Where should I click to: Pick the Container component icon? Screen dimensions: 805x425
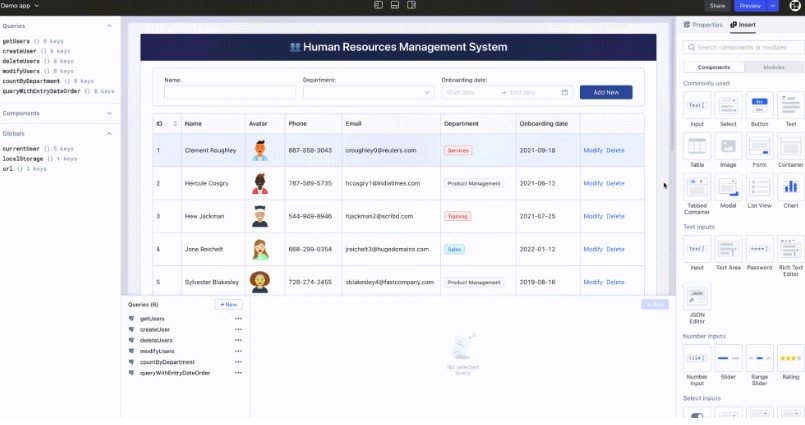pyautogui.click(x=791, y=146)
